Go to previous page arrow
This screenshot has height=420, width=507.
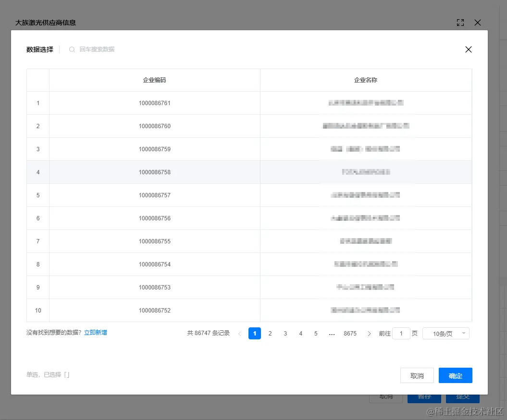[x=240, y=334]
